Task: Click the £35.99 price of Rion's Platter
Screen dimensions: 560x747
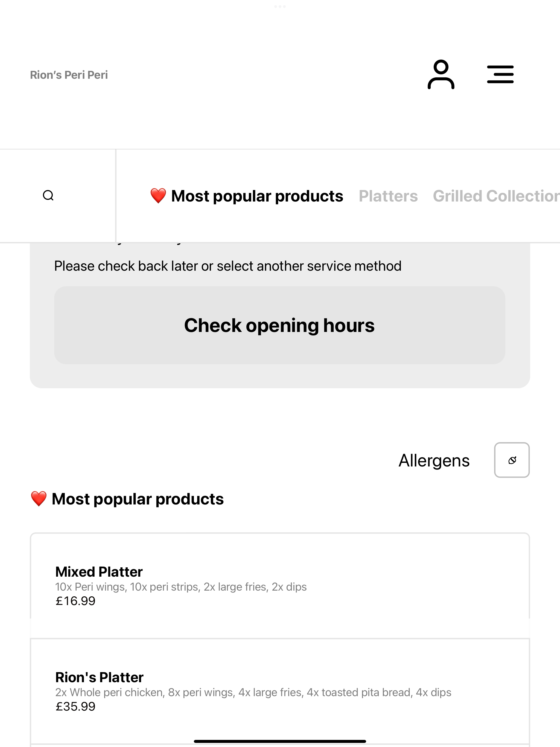Action: point(75,706)
